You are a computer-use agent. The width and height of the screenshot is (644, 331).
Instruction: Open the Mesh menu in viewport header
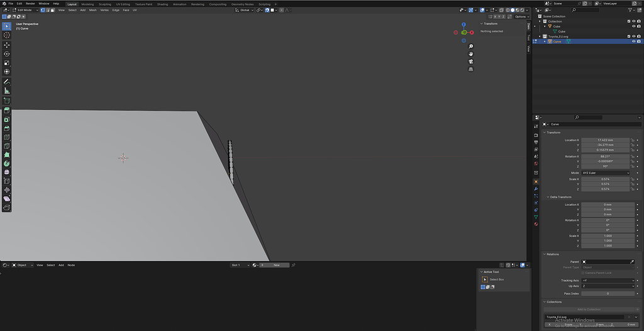93,10
